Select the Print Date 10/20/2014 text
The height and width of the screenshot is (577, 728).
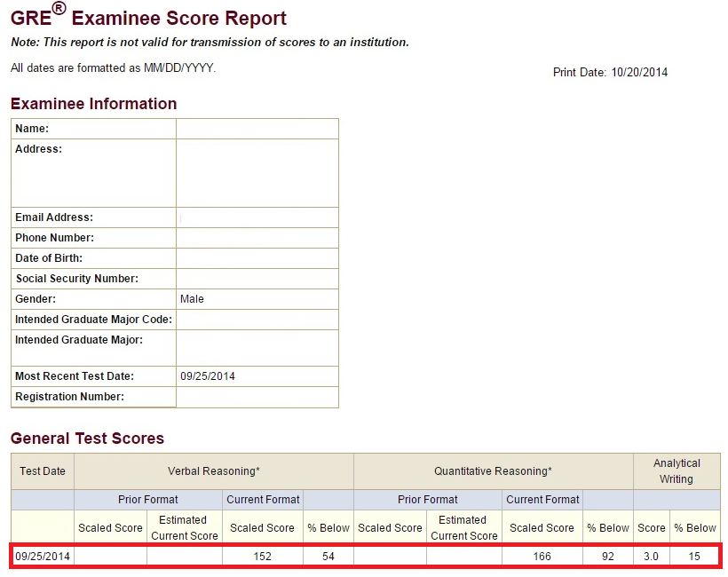click(610, 73)
